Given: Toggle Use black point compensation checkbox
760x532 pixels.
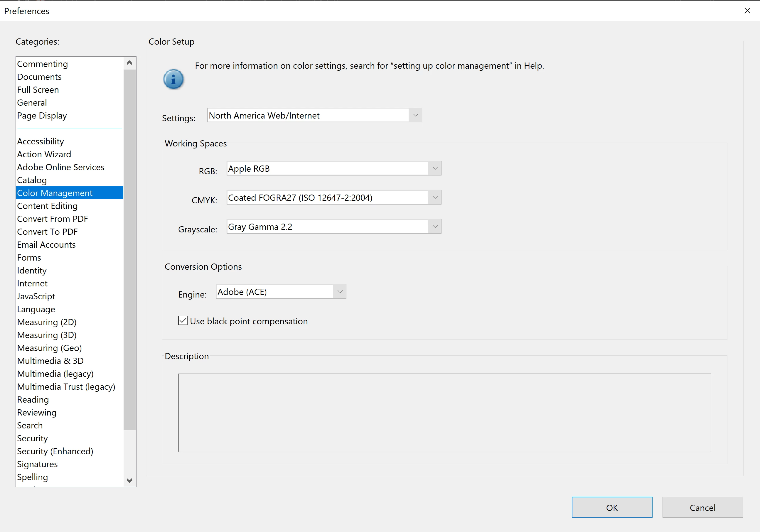Looking at the screenshot, I should (x=183, y=321).
